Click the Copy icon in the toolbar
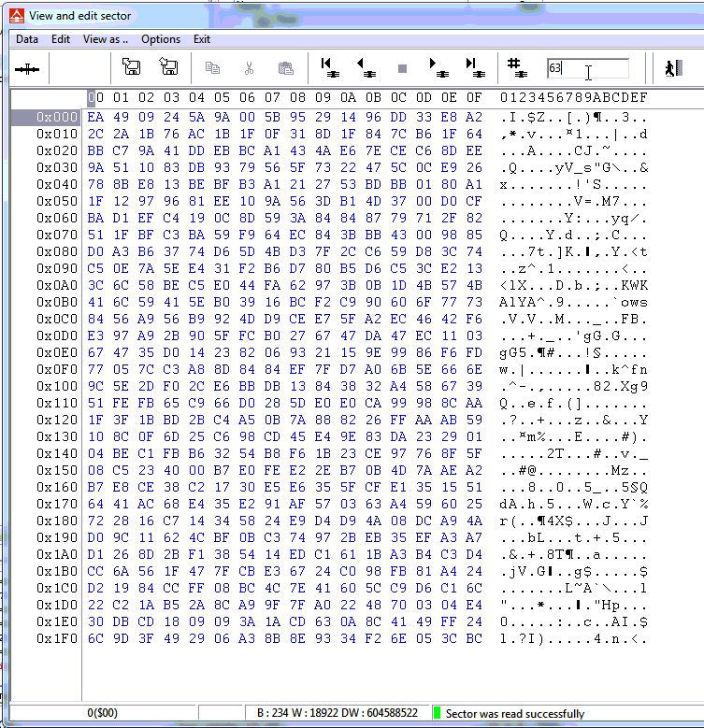The width and height of the screenshot is (704, 728). 212,68
